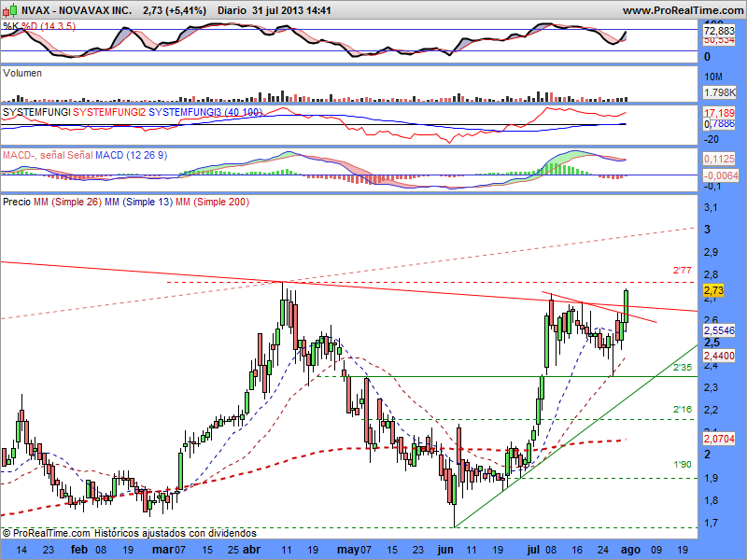
Task: Click the date stamp 31 jul 2013 14:41
Action: [291, 10]
